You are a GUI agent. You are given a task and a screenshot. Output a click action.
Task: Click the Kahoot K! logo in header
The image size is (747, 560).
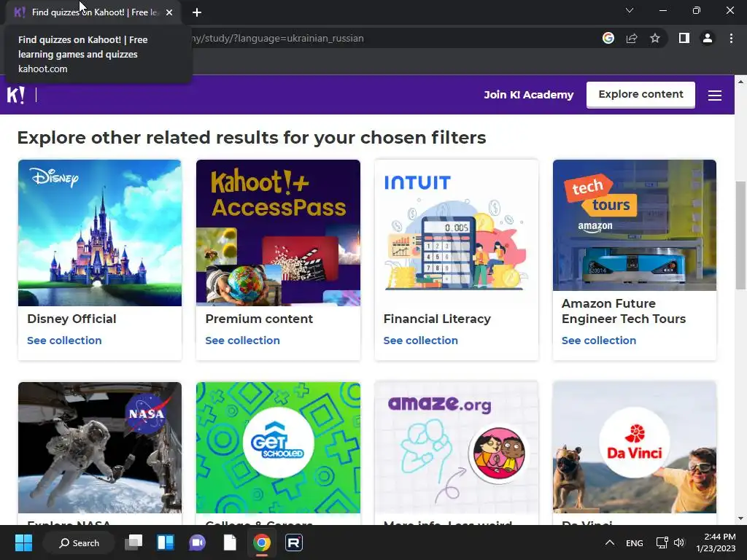tap(16, 95)
